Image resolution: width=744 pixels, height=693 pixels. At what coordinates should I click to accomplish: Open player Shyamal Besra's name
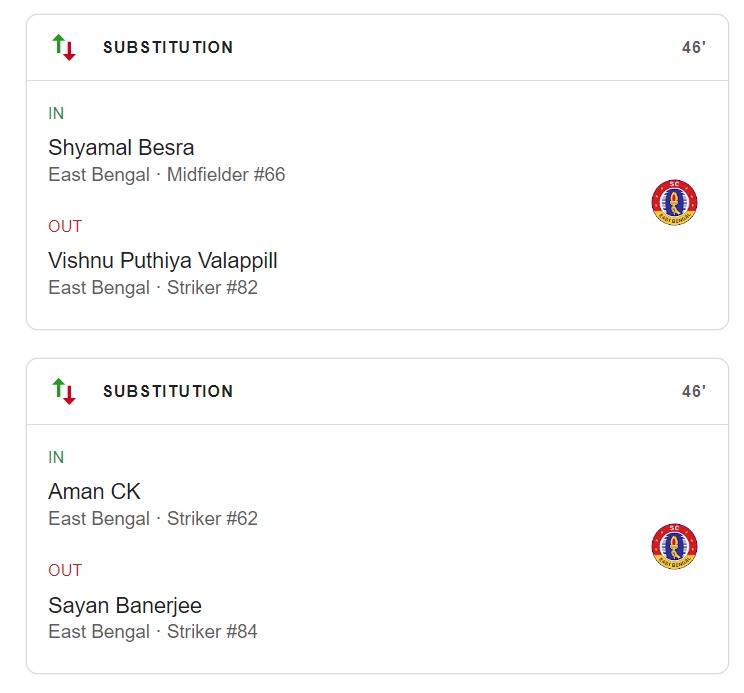coord(121,148)
